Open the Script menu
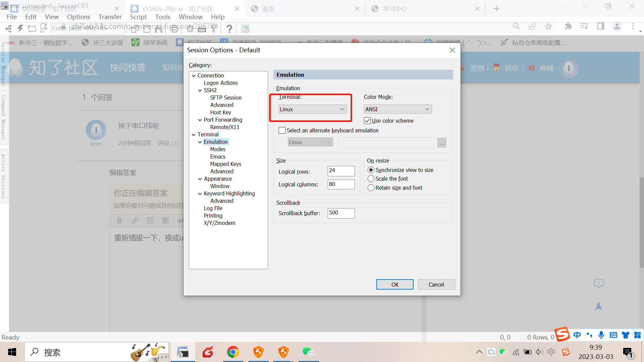The image size is (644, 362). coord(138,17)
